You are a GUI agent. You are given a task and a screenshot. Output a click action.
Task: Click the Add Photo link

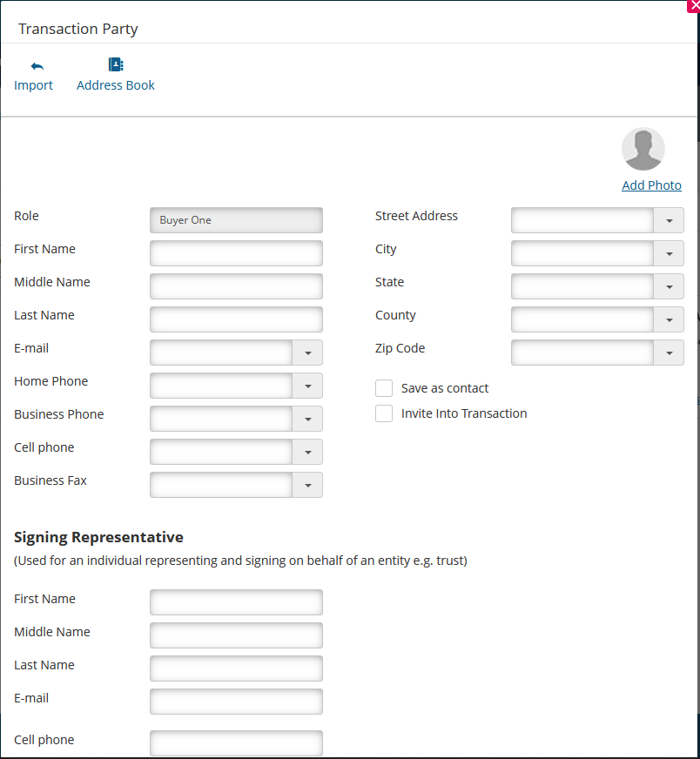651,185
